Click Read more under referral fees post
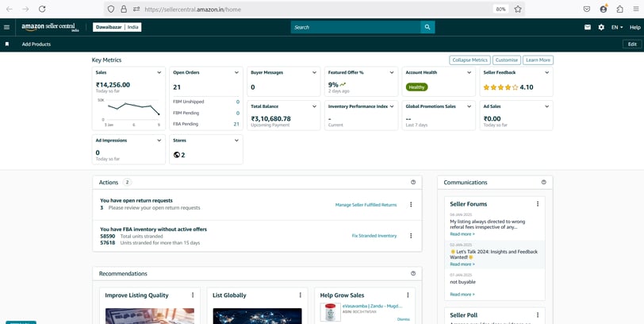 pos(462,234)
